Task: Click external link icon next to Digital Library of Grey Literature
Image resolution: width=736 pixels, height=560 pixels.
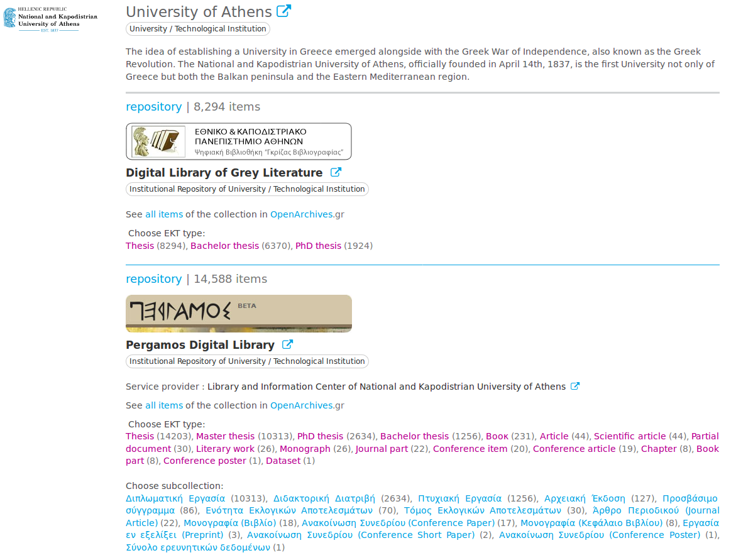Action: click(336, 172)
